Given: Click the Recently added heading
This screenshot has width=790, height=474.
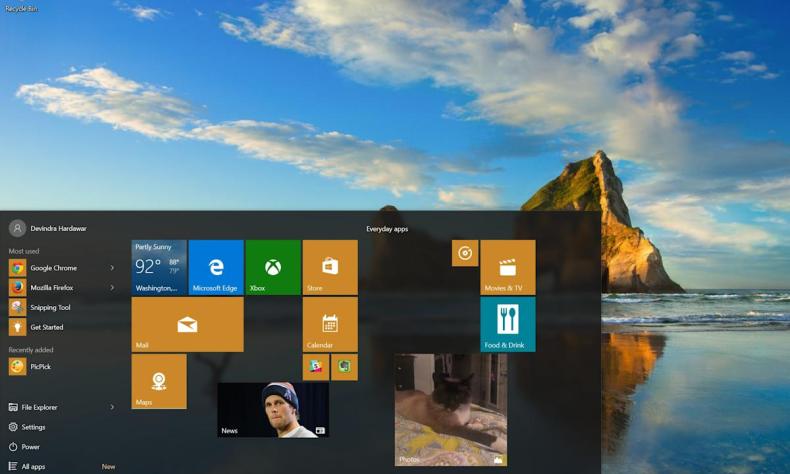Looking at the screenshot, I should tap(31, 350).
